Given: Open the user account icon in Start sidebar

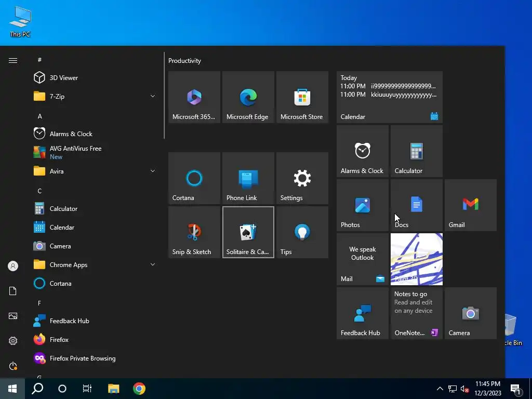Looking at the screenshot, I should 13,266.
